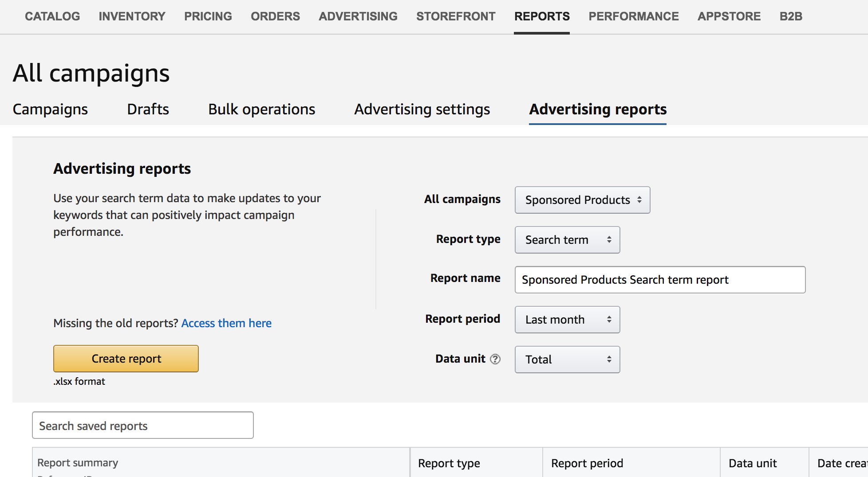The image size is (868, 477).
Task: Open the Search term report type dropdown
Action: pos(567,240)
